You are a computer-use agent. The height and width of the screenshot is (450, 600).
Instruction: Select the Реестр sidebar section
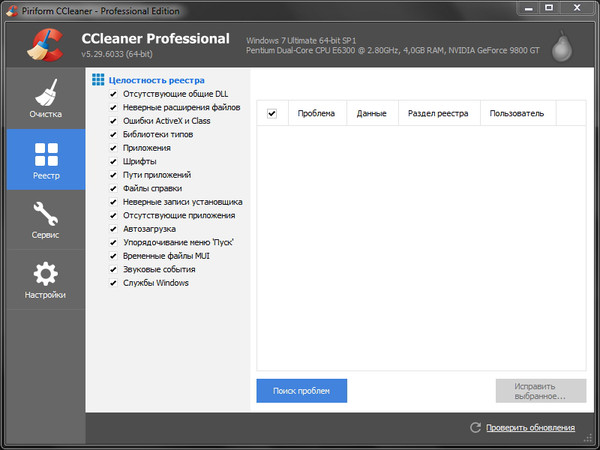(46, 160)
